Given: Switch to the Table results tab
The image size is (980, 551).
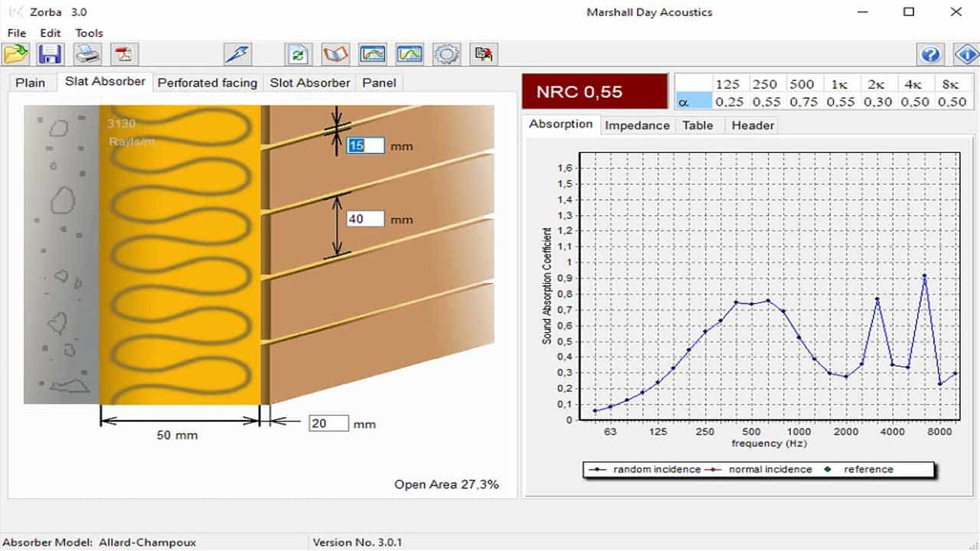Looking at the screenshot, I should coord(697,126).
